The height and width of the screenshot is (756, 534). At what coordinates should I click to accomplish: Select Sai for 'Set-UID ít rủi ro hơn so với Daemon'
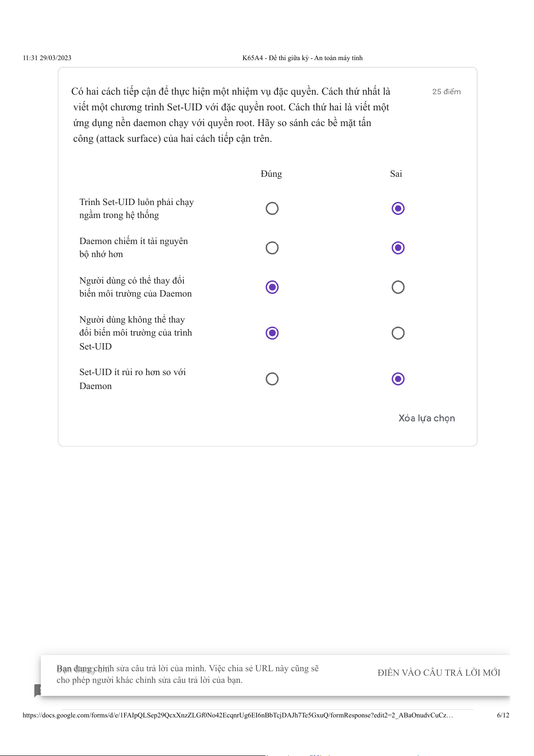pyautogui.click(x=398, y=379)
